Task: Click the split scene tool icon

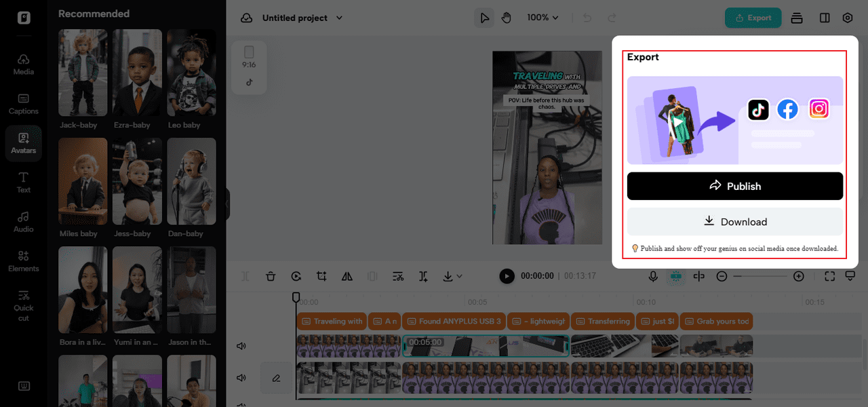Action: point(423,276)
